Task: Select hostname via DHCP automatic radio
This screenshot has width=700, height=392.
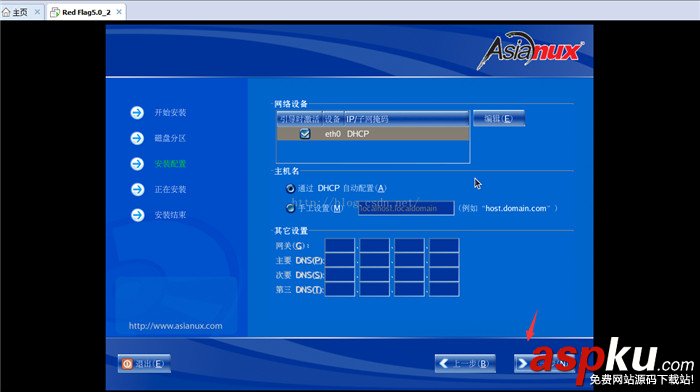Action: pyautogui.click(x=290, y=188)
